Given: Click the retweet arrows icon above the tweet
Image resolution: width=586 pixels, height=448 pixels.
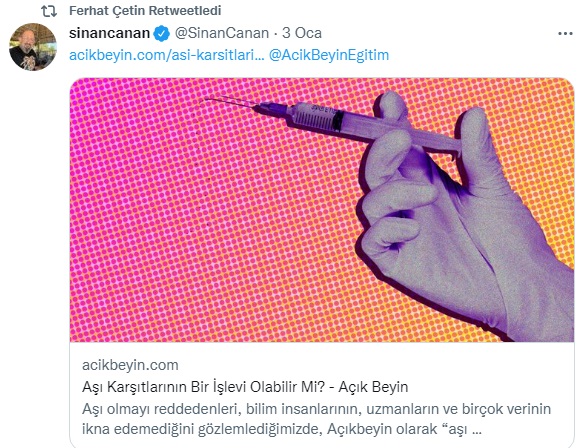Looking at the screenshot, I should [49, 11].
